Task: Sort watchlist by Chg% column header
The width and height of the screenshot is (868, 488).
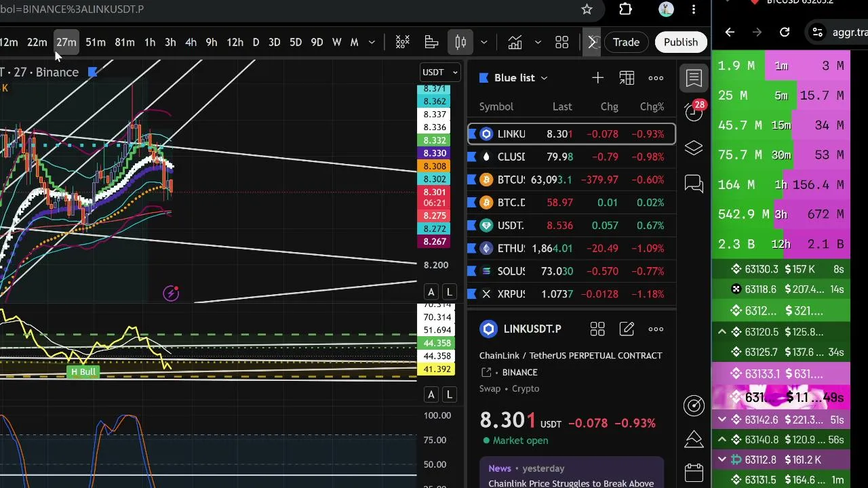Action: (x=652, y=106)
